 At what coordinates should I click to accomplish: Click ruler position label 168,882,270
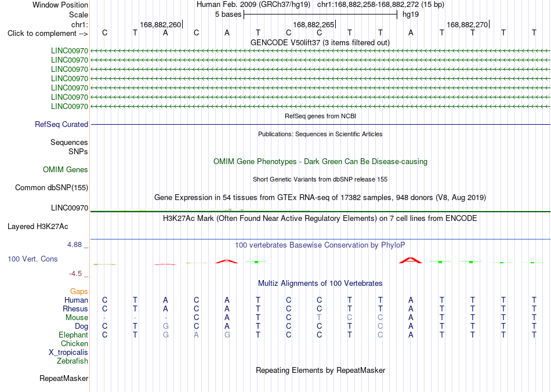click(467, 24)
